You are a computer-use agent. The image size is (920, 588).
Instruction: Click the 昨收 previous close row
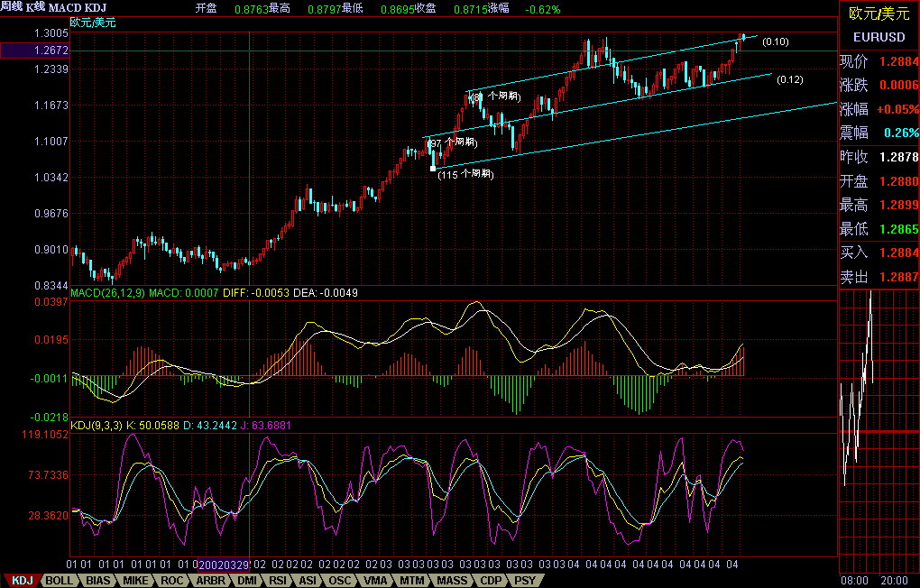click(879, 157)
